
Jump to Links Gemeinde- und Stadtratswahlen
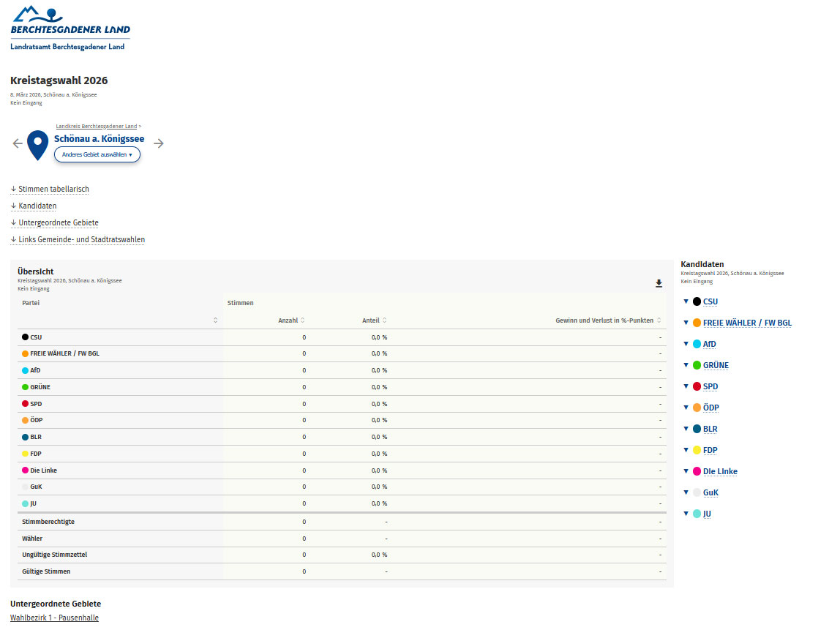[80, 239]
